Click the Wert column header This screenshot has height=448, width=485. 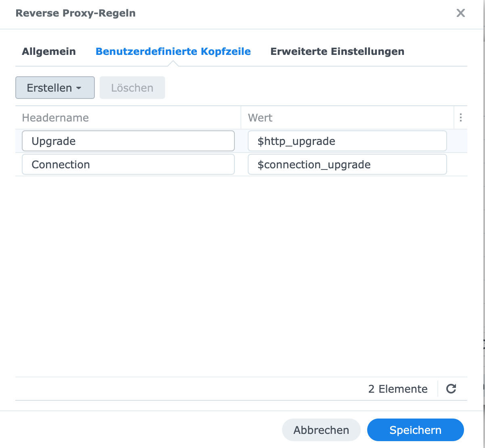point(260,118)
